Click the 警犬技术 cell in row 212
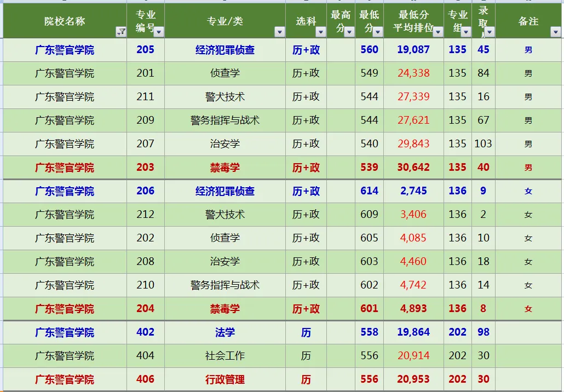The height and width of the screenshot is (392, 564). (225, 215)
